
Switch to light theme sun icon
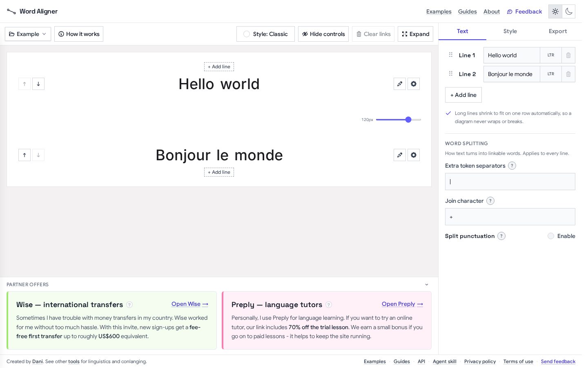pos(555,11)
